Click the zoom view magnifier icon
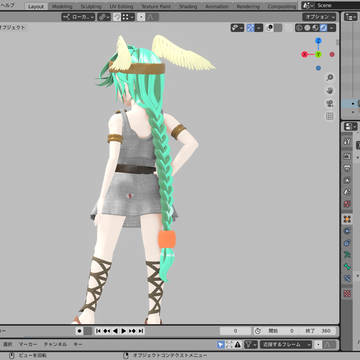 tap(329, 78)
